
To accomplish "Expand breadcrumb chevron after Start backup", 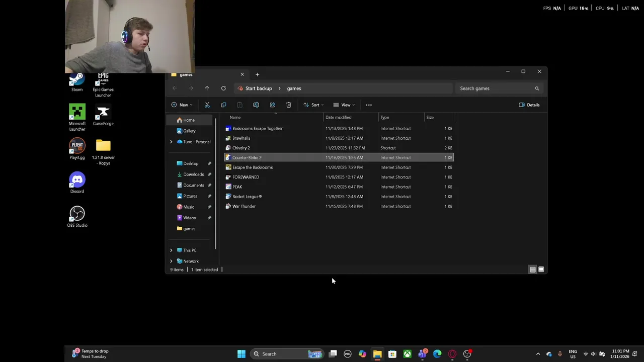I will click(279, 88).
